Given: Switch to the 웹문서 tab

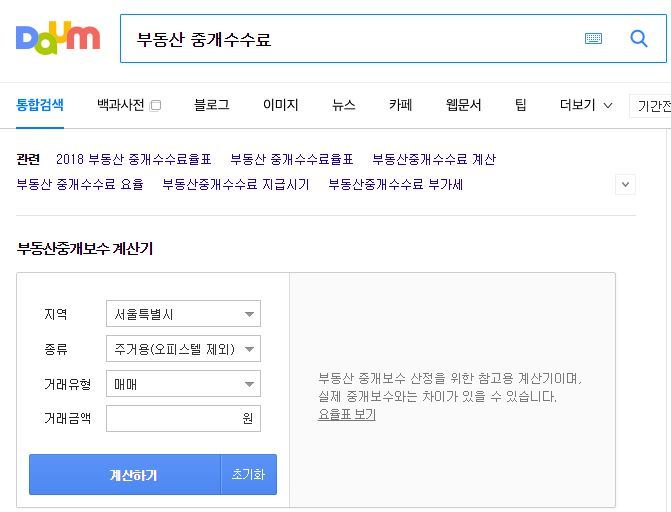Looking at the screenshot, I should click(x=463, y=105).
